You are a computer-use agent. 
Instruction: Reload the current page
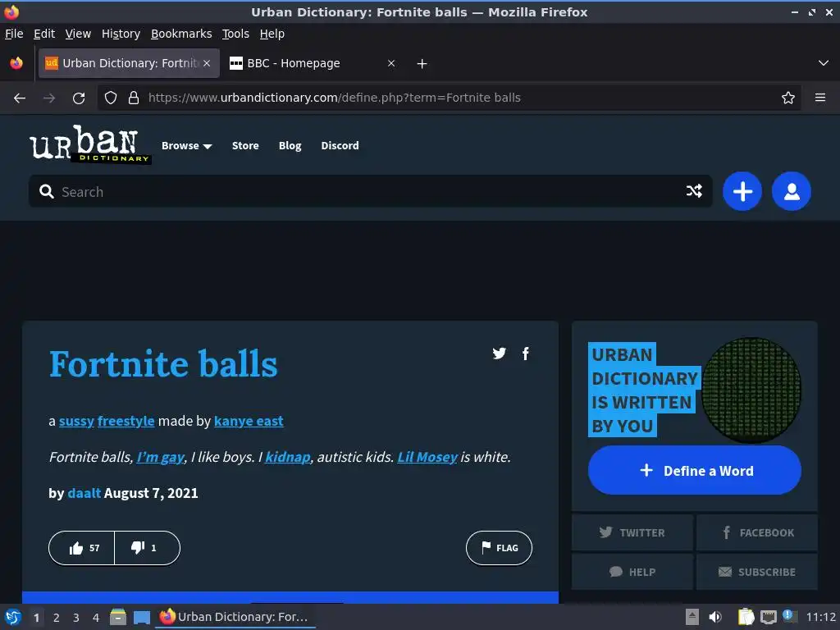[79, 98]
